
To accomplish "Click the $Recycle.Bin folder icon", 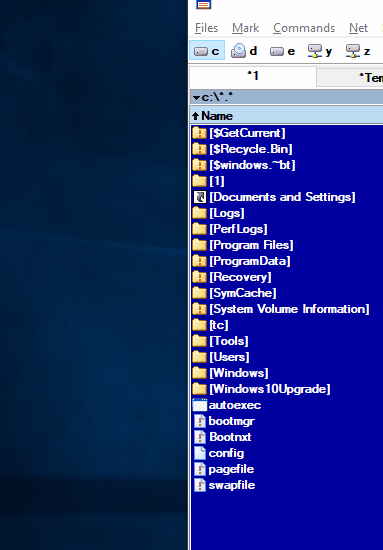I will (x=200, y=149).
